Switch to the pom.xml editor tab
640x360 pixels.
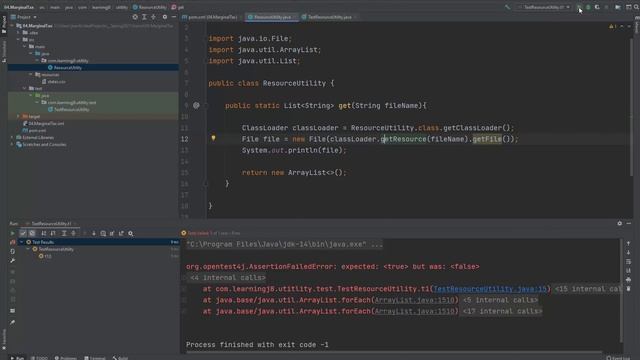click(209, 17)
